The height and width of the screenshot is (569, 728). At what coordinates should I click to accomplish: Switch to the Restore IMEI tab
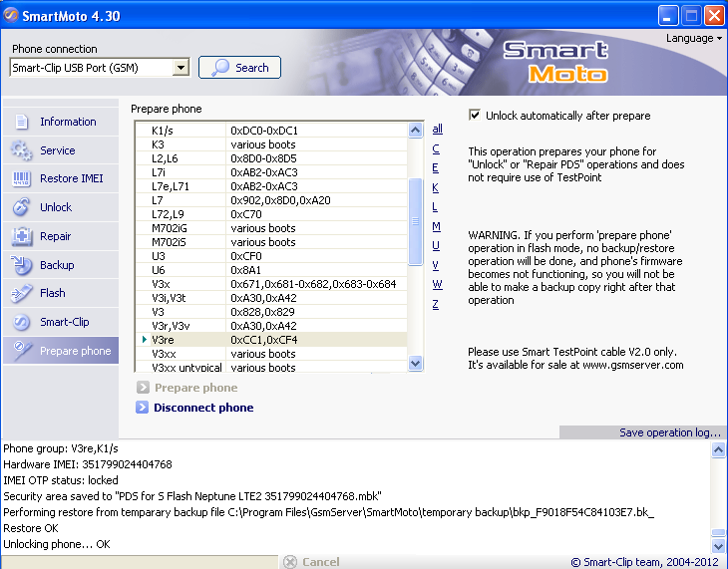(61, 178)
